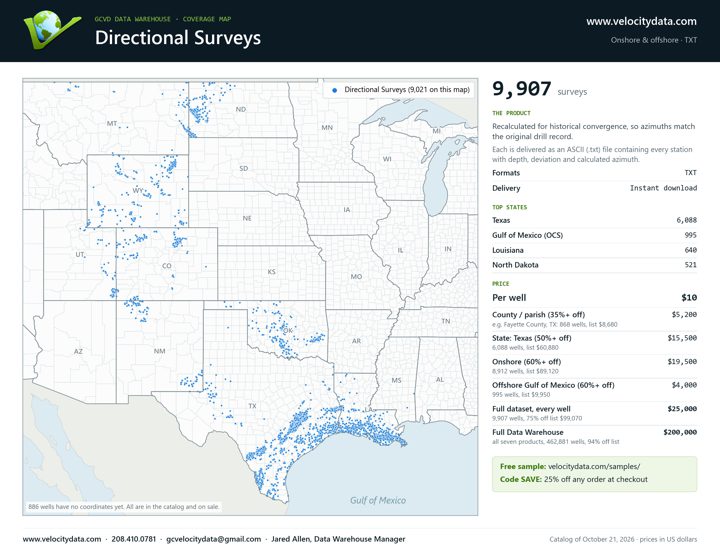Open velocitydata.com/samples/ free sample link
The height and width of the screenshot is (556, 720).
[594, 466]
